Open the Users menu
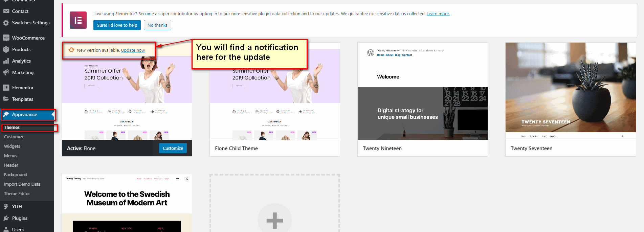This screenshot has height=232, width=644. (18, 230)
